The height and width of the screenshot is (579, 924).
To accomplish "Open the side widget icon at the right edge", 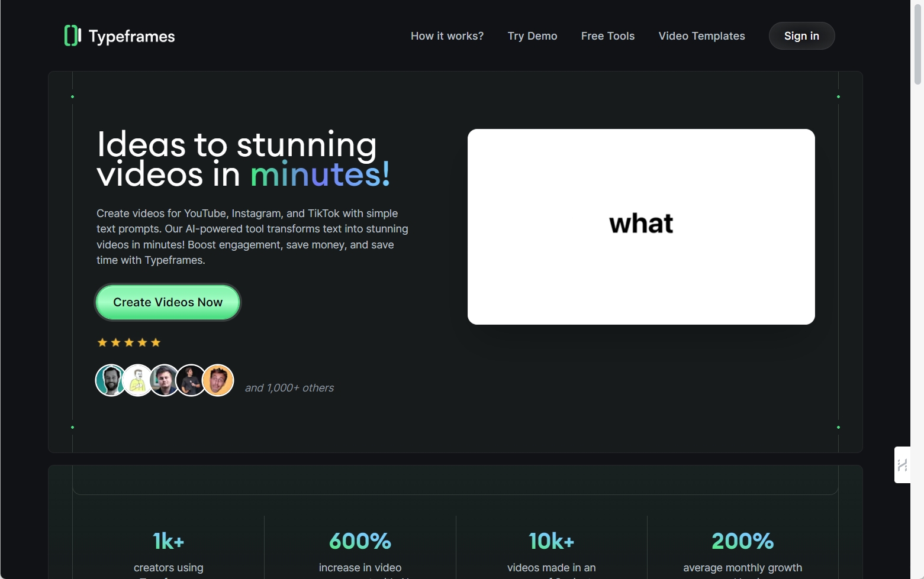I will pos(902,465).
